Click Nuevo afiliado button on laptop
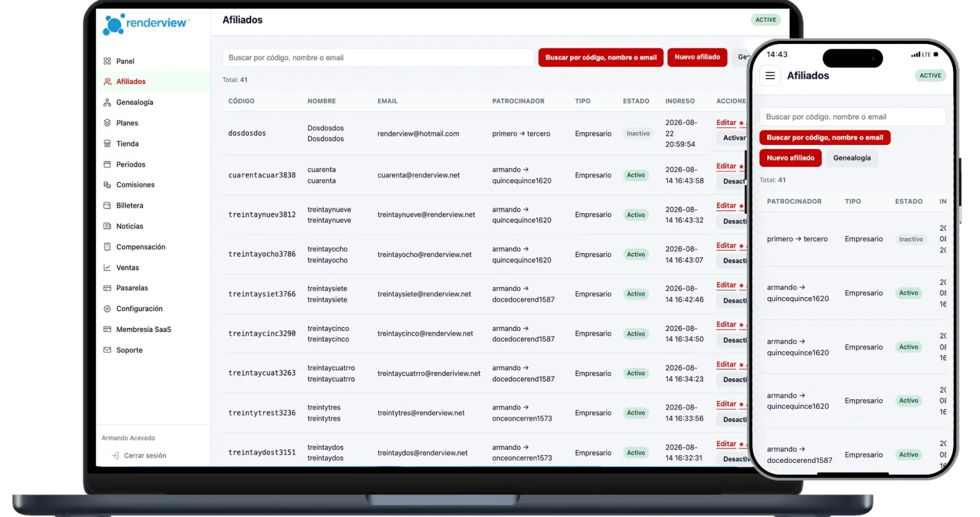 697,57
